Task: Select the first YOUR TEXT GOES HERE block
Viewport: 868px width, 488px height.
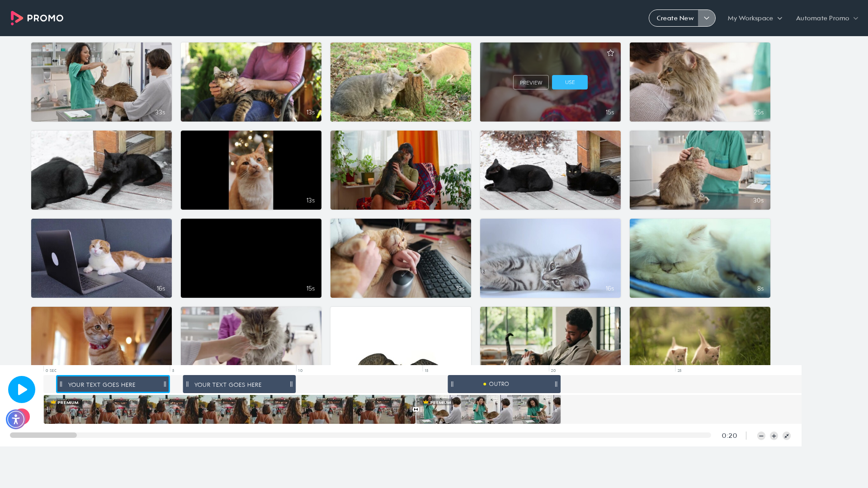Action: pyautogui.click(x=113, y=385)
